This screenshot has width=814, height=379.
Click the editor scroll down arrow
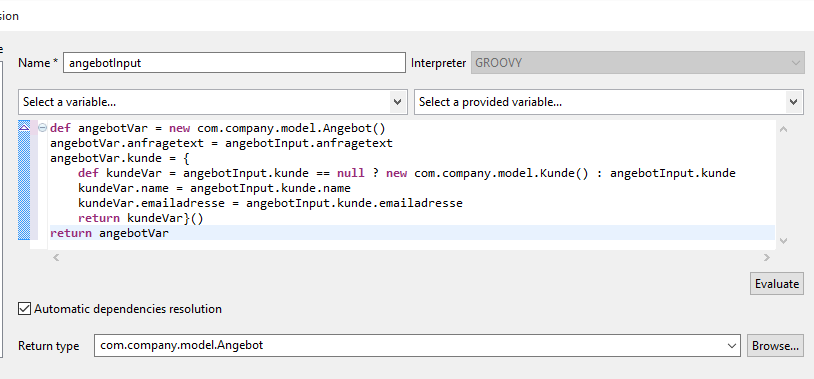(x=783, y=240)
